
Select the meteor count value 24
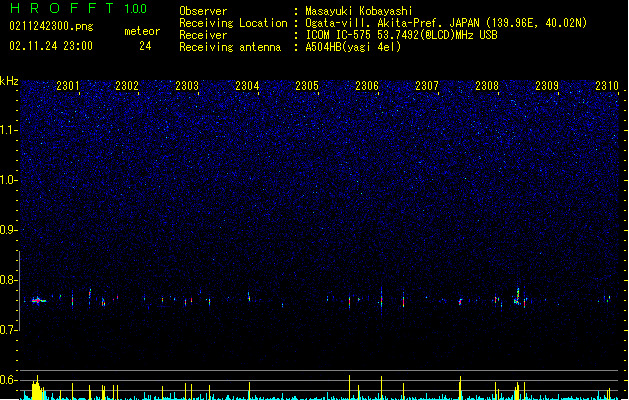coord(145,46)
